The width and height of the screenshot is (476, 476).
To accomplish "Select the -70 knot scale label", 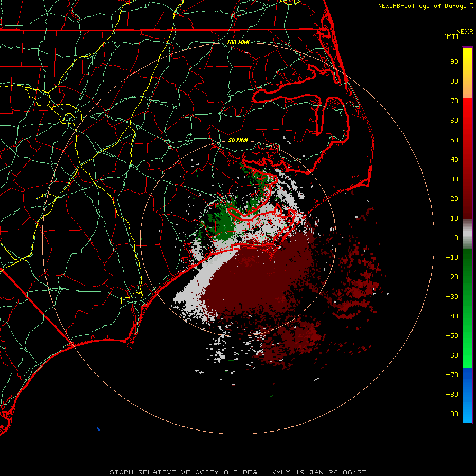I will pos(452,374).
